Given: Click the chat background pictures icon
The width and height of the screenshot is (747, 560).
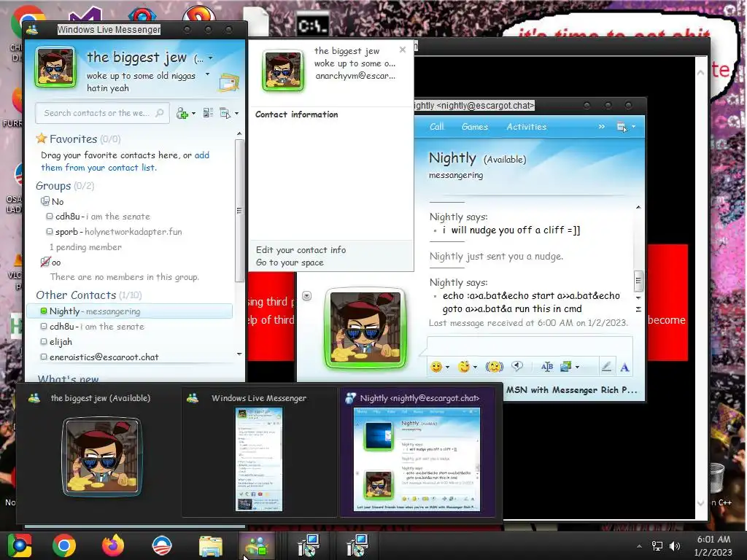Looking at the screenshot, I should click(x=566, y=367).
